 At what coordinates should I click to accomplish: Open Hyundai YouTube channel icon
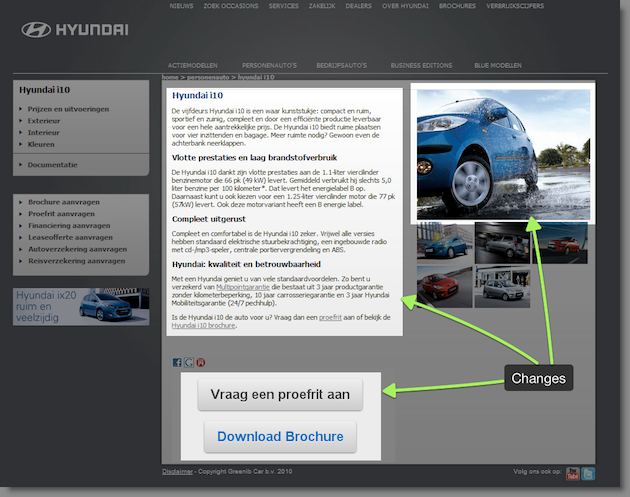tap(573, 474)
